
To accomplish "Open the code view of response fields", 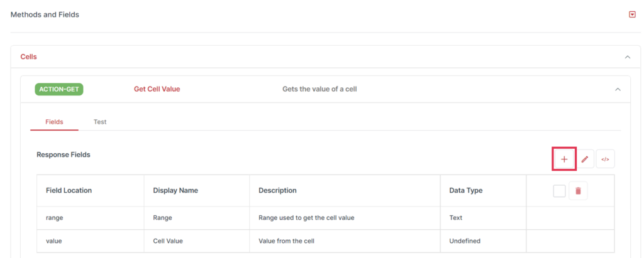I will [x=606, y=159].
